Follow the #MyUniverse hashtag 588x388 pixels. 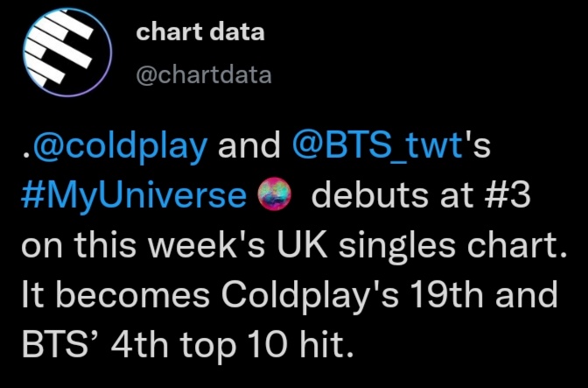point(132,195)
